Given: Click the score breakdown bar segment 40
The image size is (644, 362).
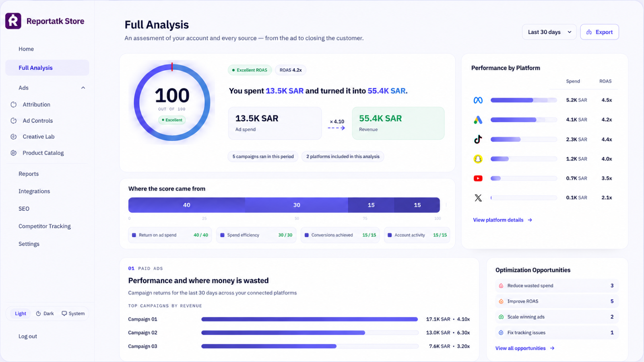Looking at the screenshot, I should pyautogui.click(x=187, y=205).
